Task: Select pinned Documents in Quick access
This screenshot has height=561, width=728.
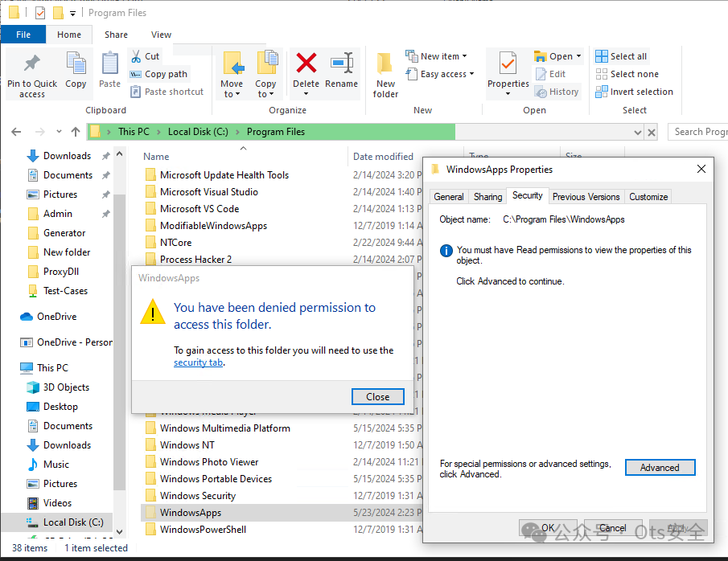Action: pyautogui.click(x=68, y=175)
